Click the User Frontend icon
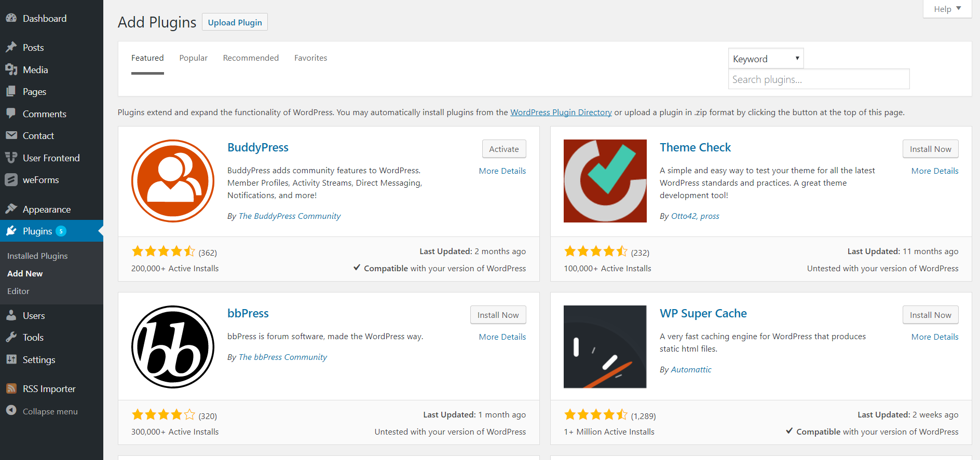The image size is (980, 460). pyautogui.click(x=11, y=158)
